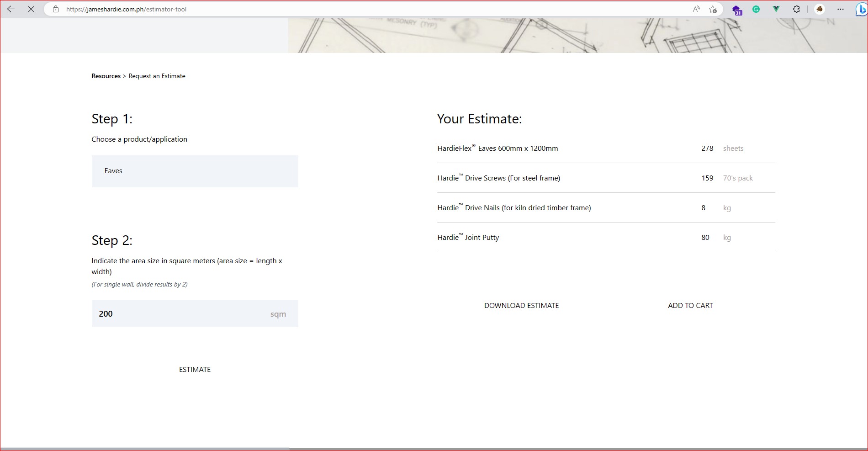Stop page loading with the X icon
The width and height of the screenshot is (868, 451).
[31, 9]
